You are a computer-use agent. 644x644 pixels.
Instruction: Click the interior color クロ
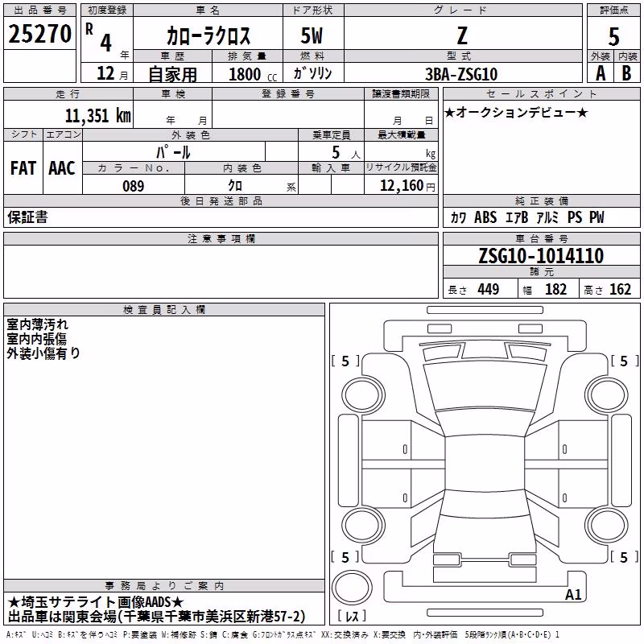click(235, 186)
